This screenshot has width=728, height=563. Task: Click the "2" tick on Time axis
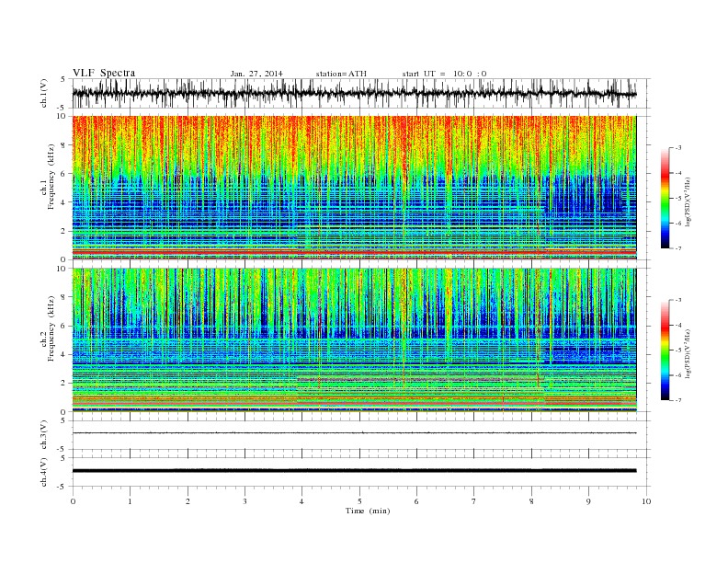coord(188,501)
